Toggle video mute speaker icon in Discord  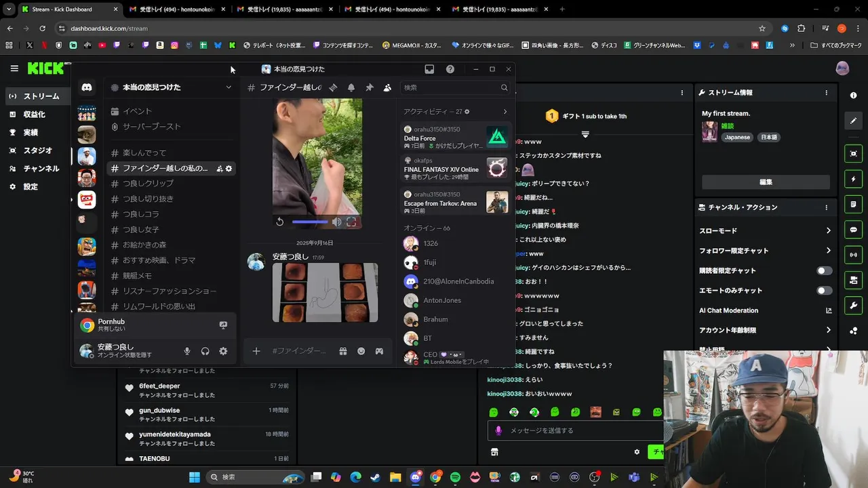coord(336,222)
